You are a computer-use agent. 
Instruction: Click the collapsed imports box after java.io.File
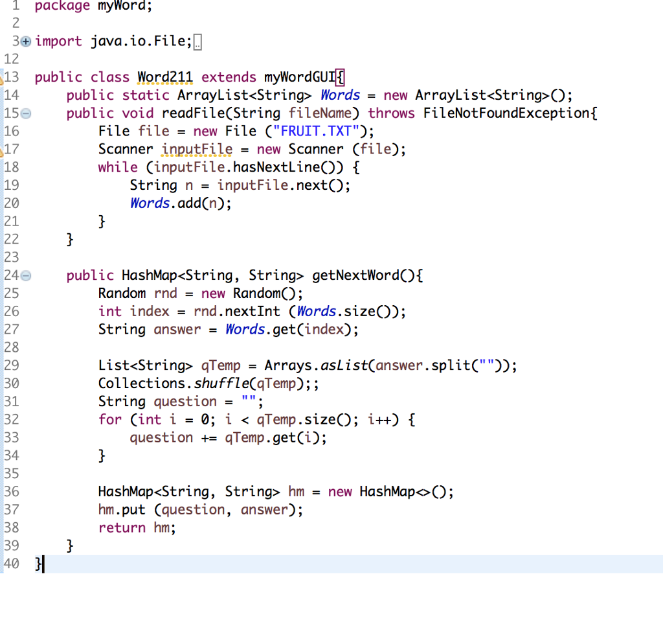pos(196,40)
